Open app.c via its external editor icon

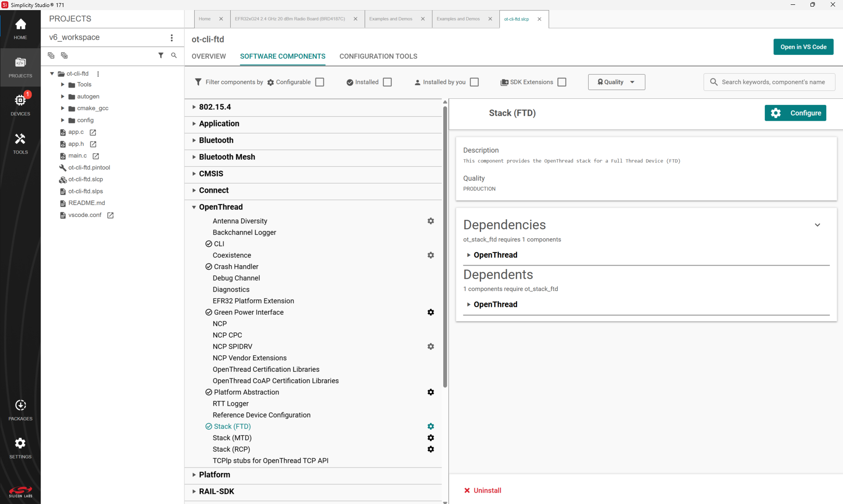[x=92, y=132]
